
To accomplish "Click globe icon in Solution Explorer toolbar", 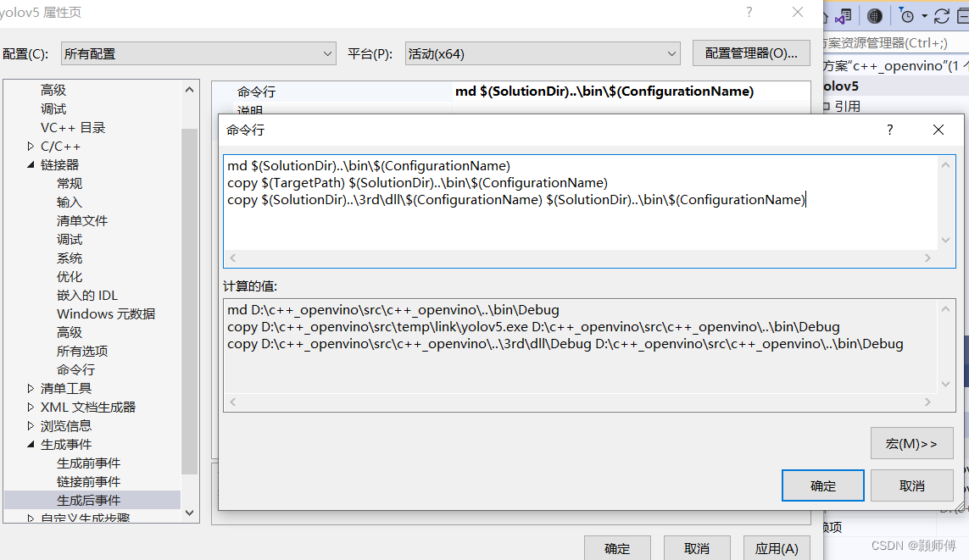I will pos(874,16).
